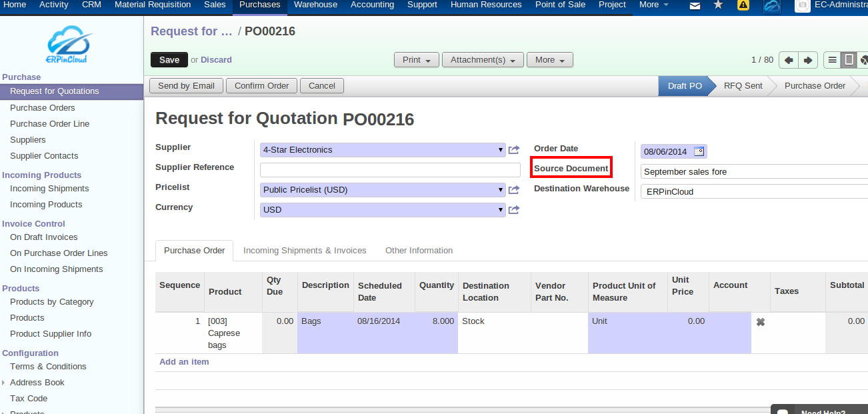Image resolution: width=868 pixels, height=414 pixels.
Task: Open the messages envelope icon
Action: 695,5
